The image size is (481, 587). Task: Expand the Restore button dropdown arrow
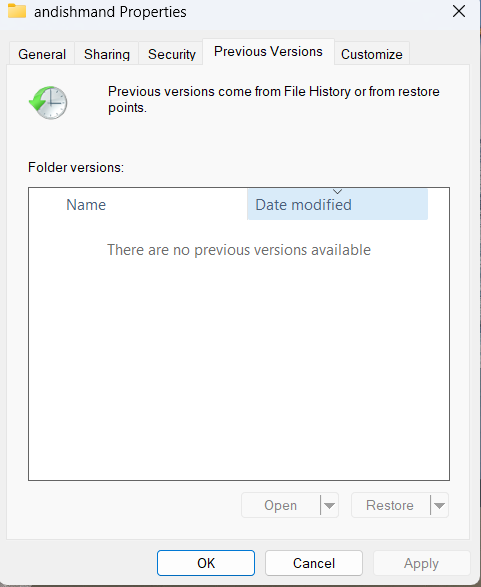pos(439,506)
